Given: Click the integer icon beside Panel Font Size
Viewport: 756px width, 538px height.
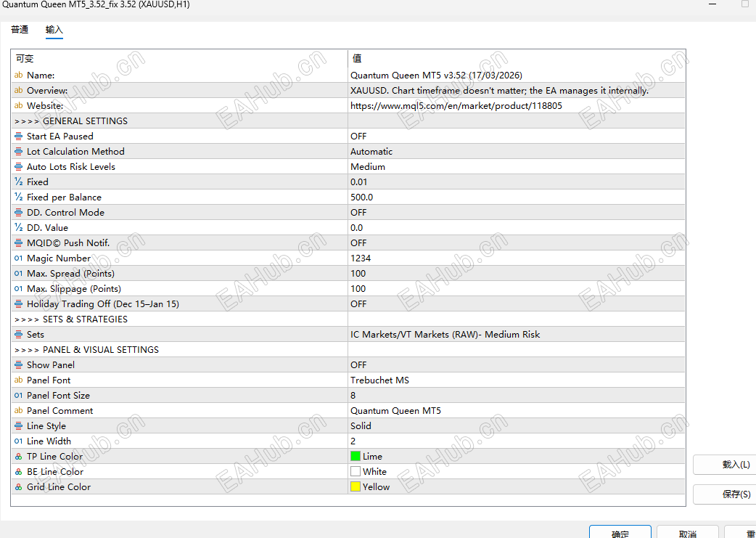Looking at the screenshot, I should click(x=18, y=395).
